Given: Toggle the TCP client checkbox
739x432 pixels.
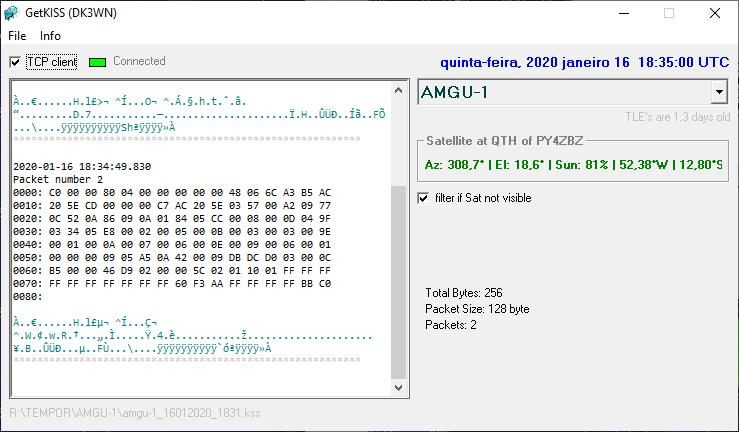Looking at the screenshot, I should click(15, 62).
